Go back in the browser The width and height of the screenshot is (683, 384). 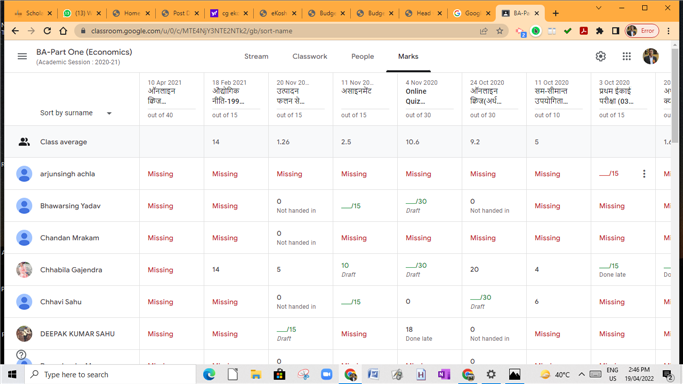pyautogui.click(x=15, y=31)
